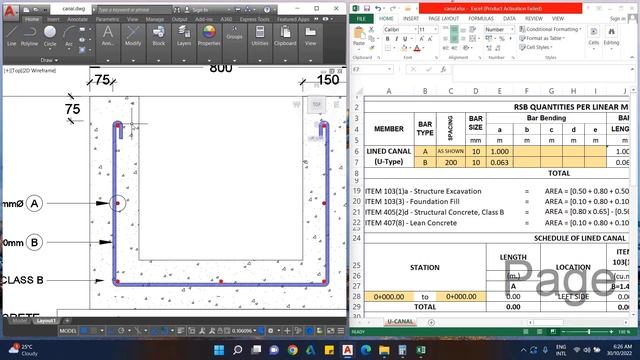Screen dimensions: 640x360
Task: Click Sign in link in Excel
Action: (617, 19)
